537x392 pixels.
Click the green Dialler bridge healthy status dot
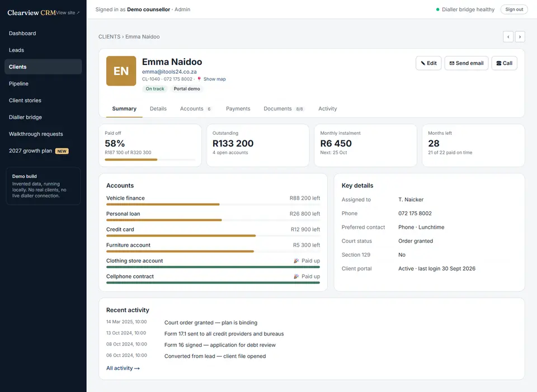click(437, 10)
